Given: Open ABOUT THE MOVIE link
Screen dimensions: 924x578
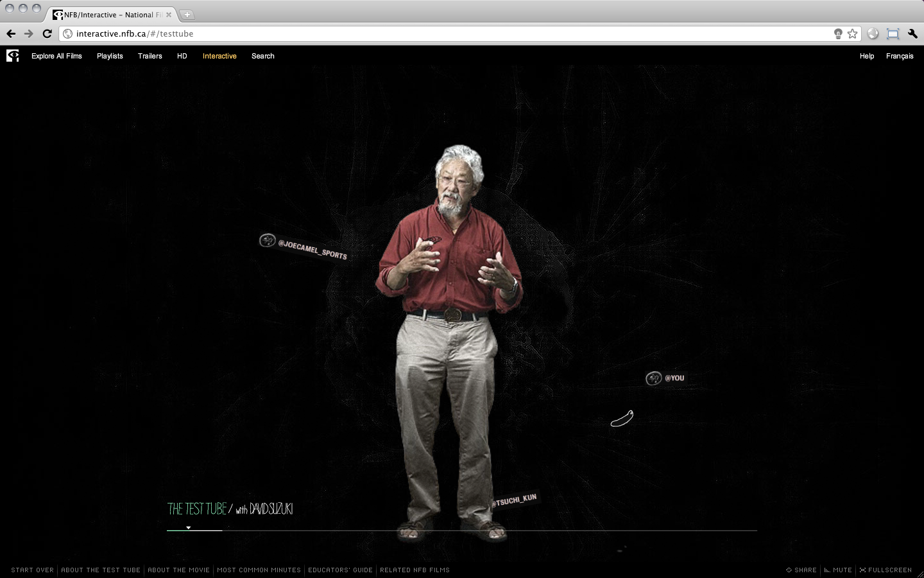Looking at the screenshot, I should pos(178,570).
